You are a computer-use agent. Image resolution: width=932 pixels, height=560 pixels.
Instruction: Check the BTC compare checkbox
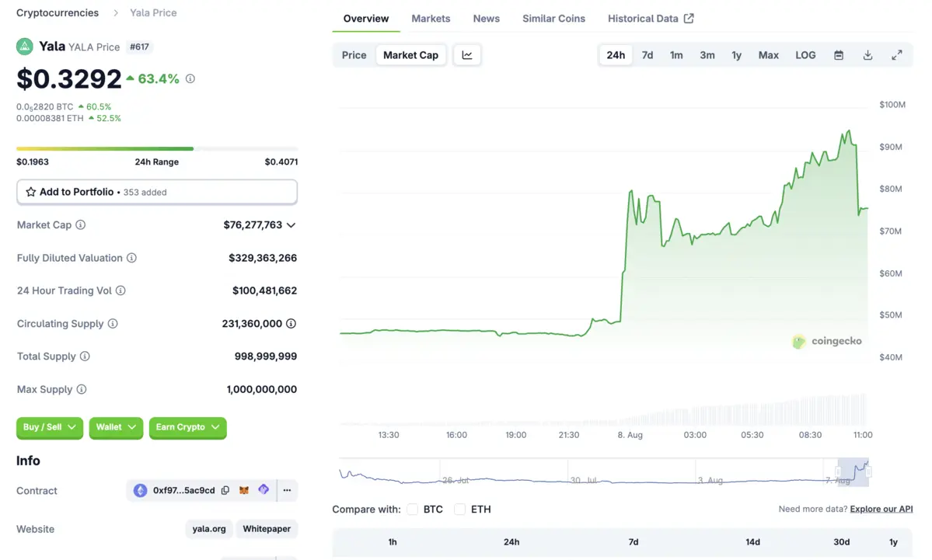click(413, 510)
